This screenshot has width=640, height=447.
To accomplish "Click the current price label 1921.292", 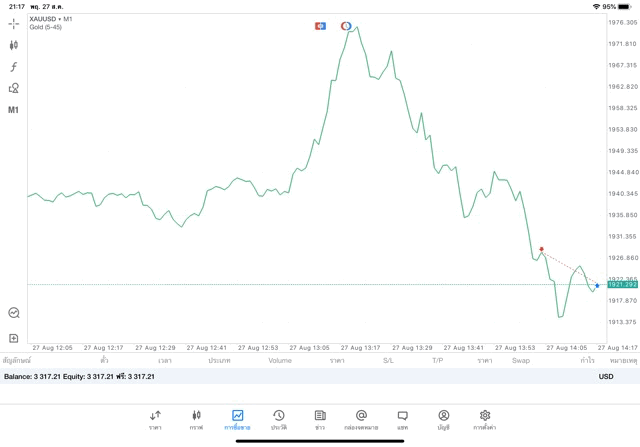I will coord(622,285).
